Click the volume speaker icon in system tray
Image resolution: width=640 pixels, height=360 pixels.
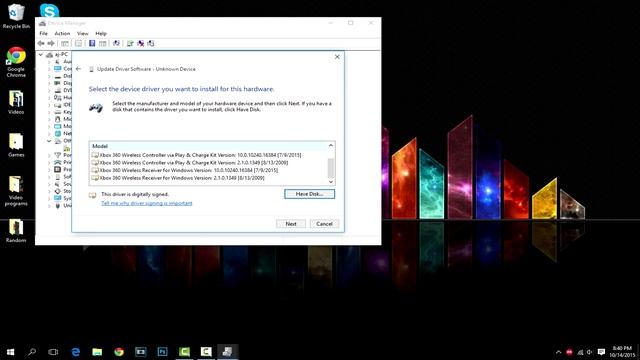click(590, 352)
